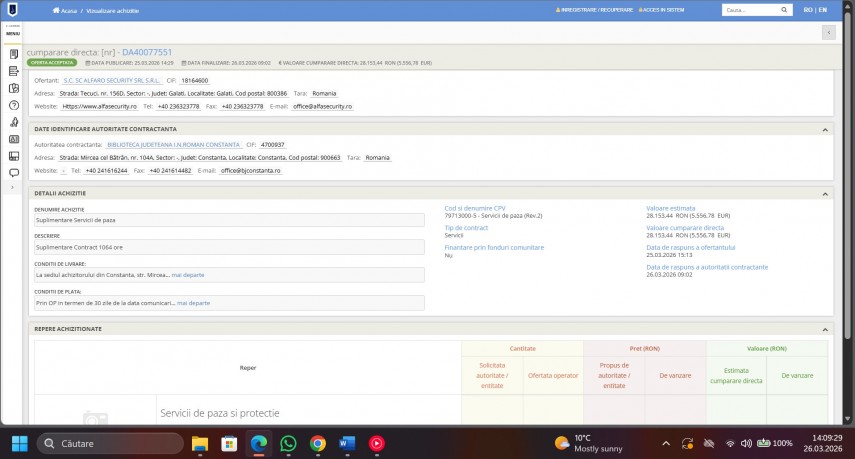Screen dimensions: 855x459
Task: Switch language to EN
Action: point(822,10)
